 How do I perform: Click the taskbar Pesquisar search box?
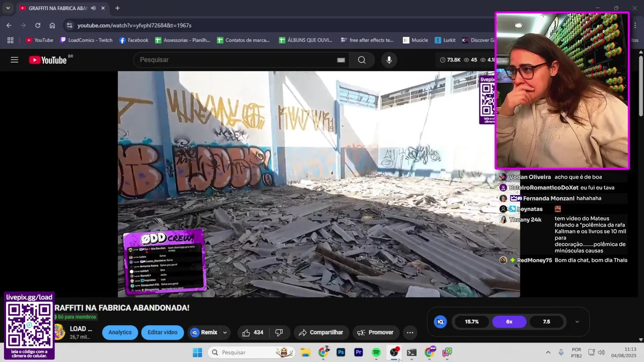pos(253,352)
